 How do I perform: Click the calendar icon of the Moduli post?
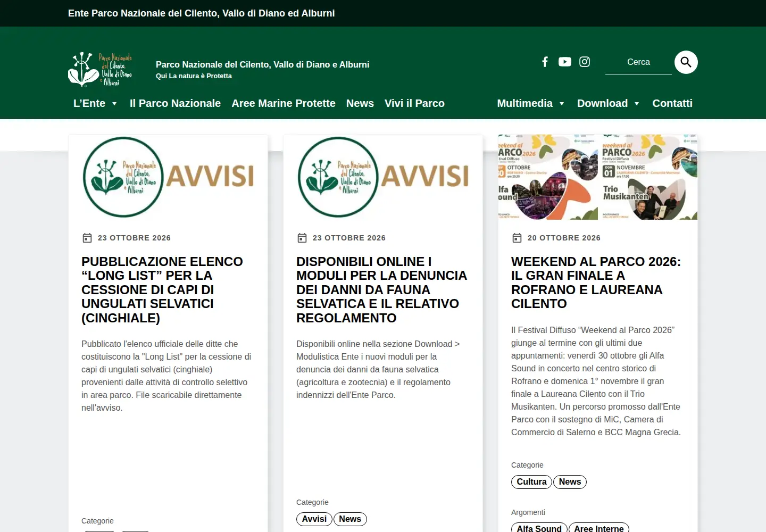pos(302,238)
